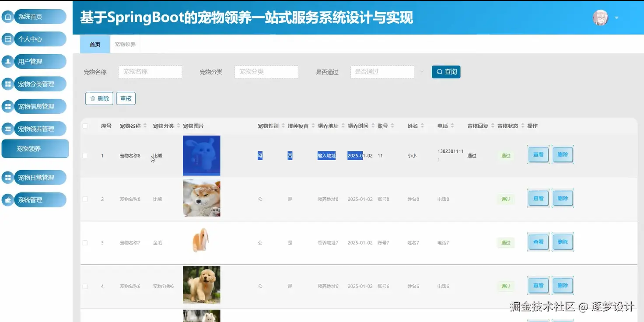The height and width of the screenshot is (322, 644).
Task: Click the user avatar in the header
Action: 601,18
